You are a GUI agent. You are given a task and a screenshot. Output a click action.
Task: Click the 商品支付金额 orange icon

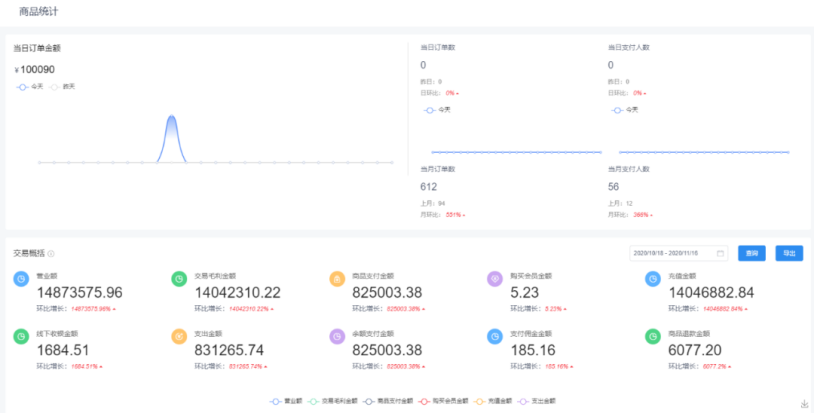click(336, 280)
